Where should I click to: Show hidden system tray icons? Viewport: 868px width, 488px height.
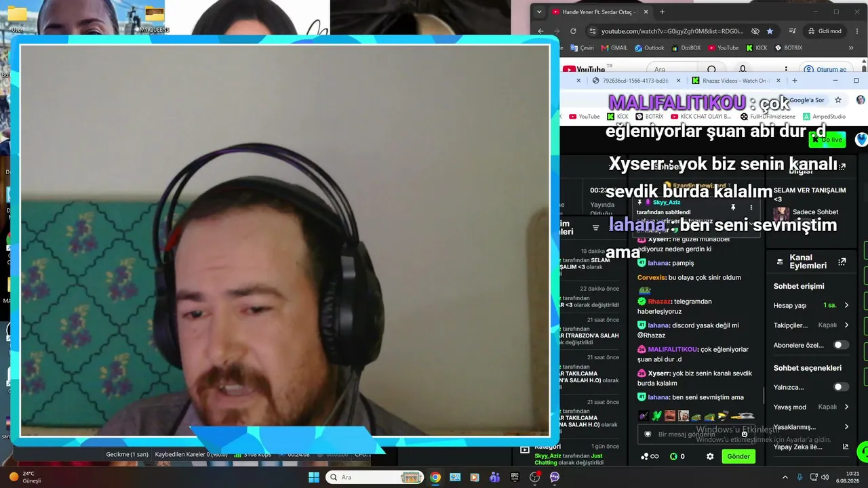[785, 477]
